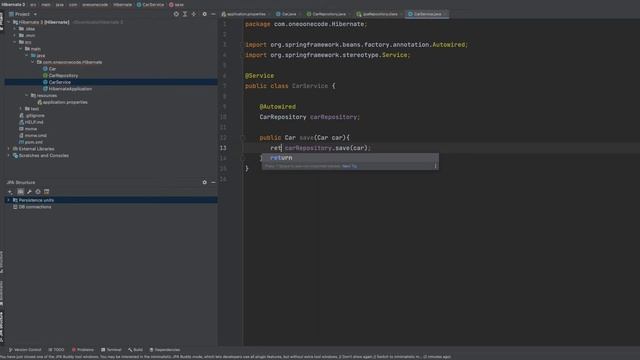Expand the Persistence units node

9,200
